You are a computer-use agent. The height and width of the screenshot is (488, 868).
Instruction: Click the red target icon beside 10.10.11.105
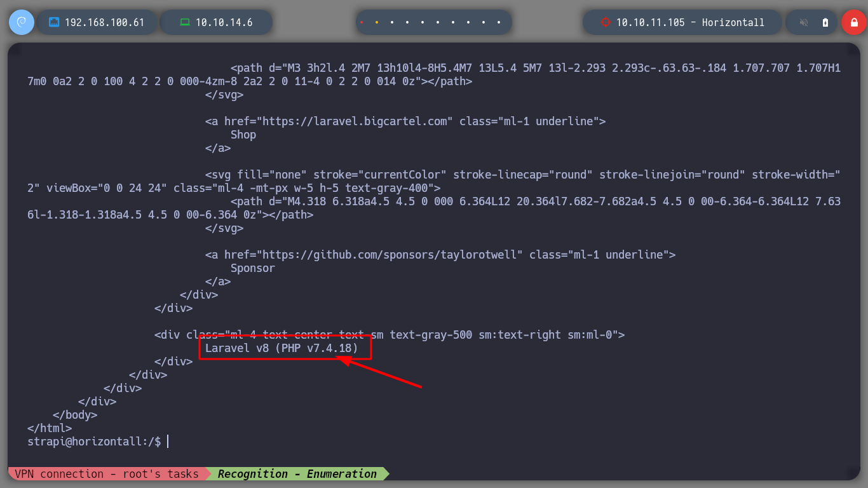point(605,22)
